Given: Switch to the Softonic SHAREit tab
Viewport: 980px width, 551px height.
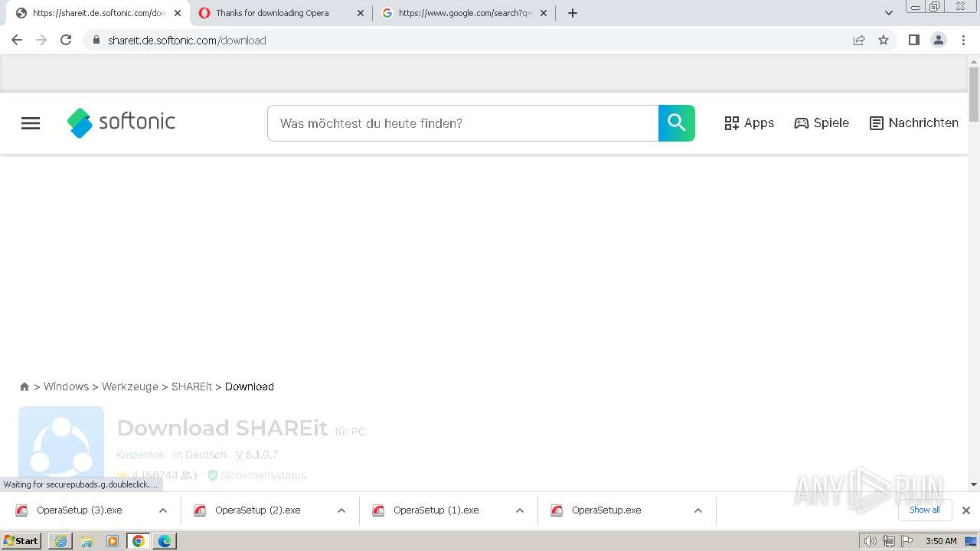Looking at the screenshot, I should pos(93,13).
